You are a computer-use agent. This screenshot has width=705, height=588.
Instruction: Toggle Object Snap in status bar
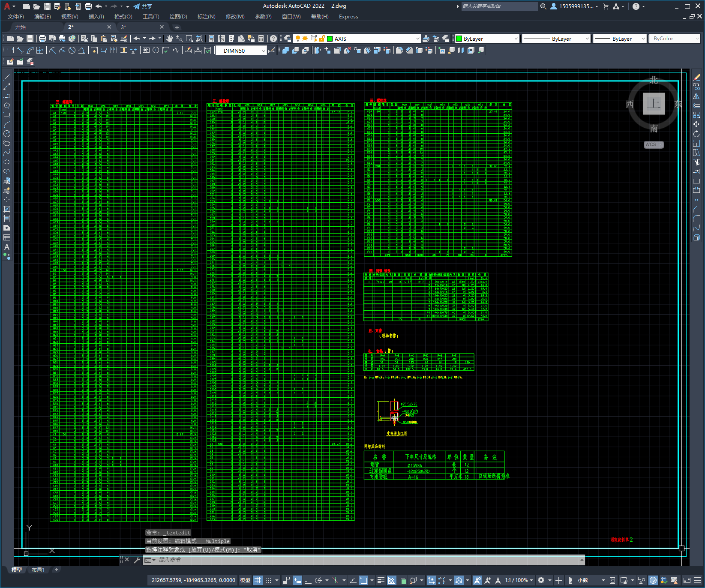pyautogui.click(x=363, y=580)
